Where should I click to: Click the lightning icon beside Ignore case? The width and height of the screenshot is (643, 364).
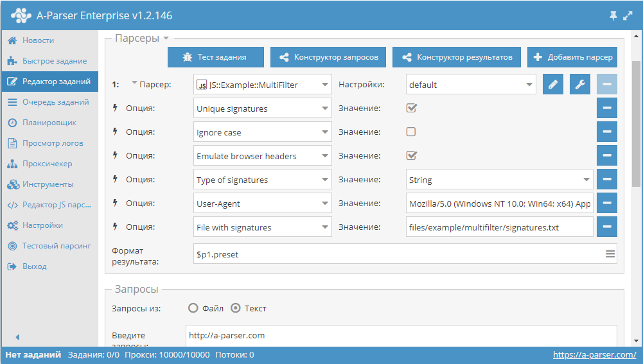115,132
